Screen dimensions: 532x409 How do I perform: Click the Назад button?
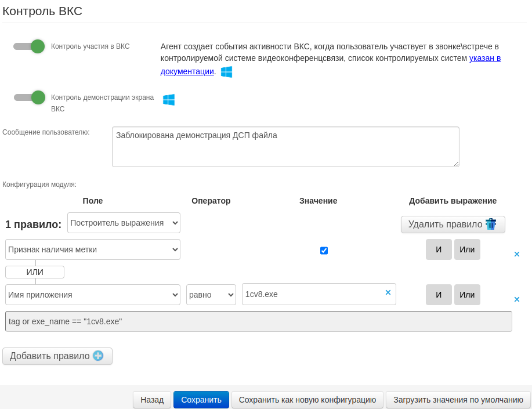(x=152, y=400)
